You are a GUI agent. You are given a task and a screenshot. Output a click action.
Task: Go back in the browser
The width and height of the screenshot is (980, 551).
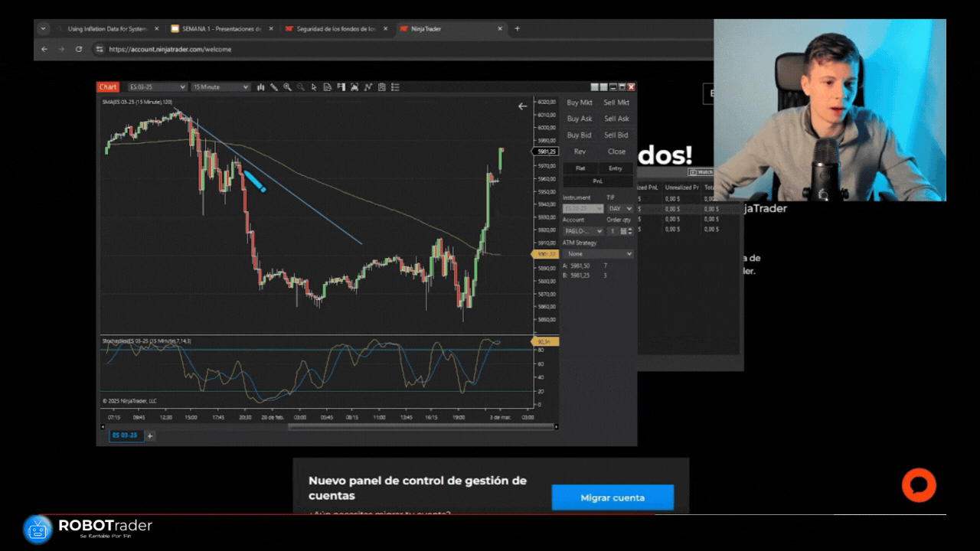44,49
